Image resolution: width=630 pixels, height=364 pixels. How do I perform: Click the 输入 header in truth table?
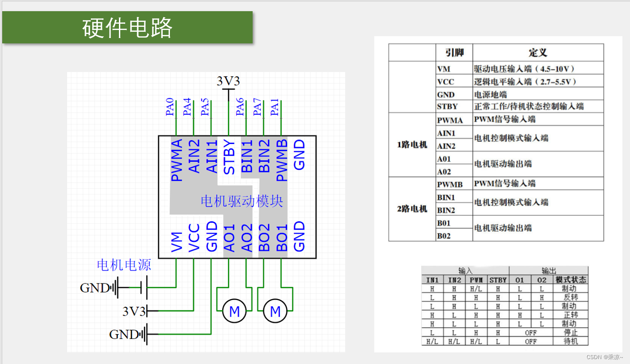tap(465, 271)
